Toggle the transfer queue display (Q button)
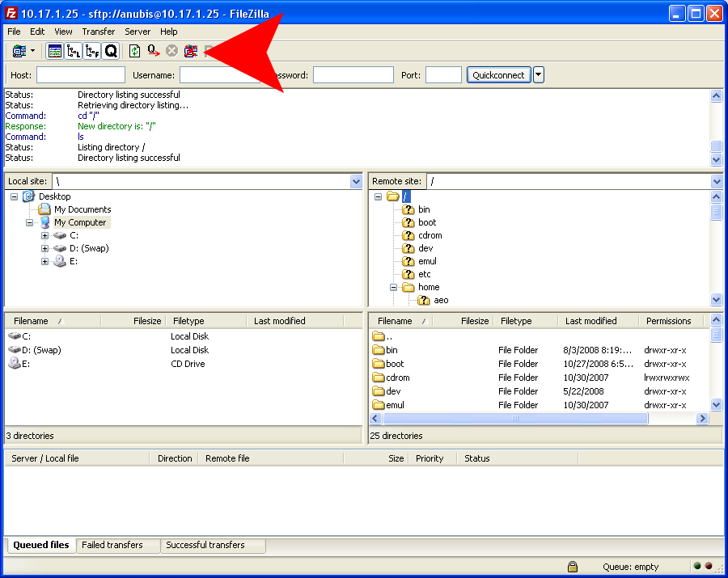Viewport: 728px width, 578px height. (x=111, y=51)
